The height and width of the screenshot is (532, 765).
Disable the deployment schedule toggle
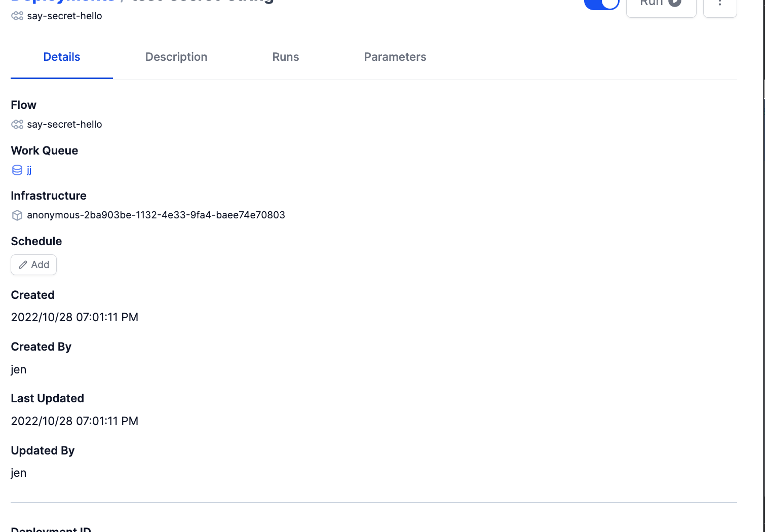[602, 4]
